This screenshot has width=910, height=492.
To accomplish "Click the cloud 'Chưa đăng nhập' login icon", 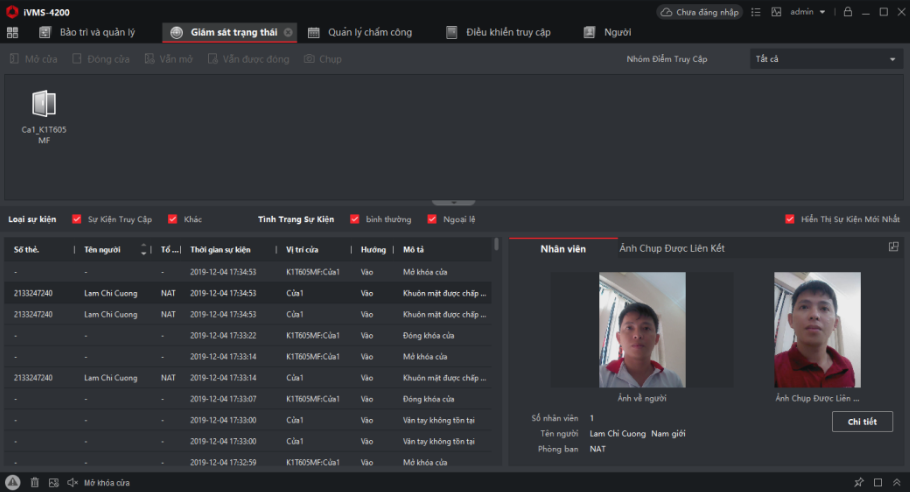I will point(698,12).
